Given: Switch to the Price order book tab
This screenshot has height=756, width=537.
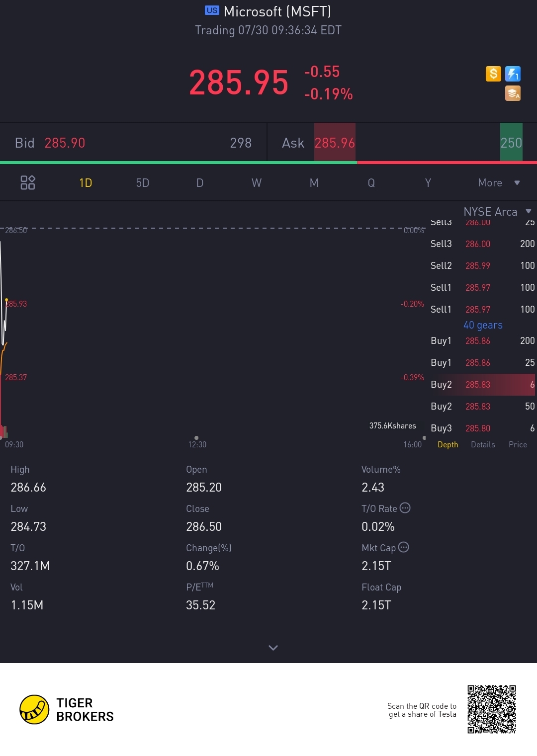Looking at the screenshot, I should pos(518,444).
